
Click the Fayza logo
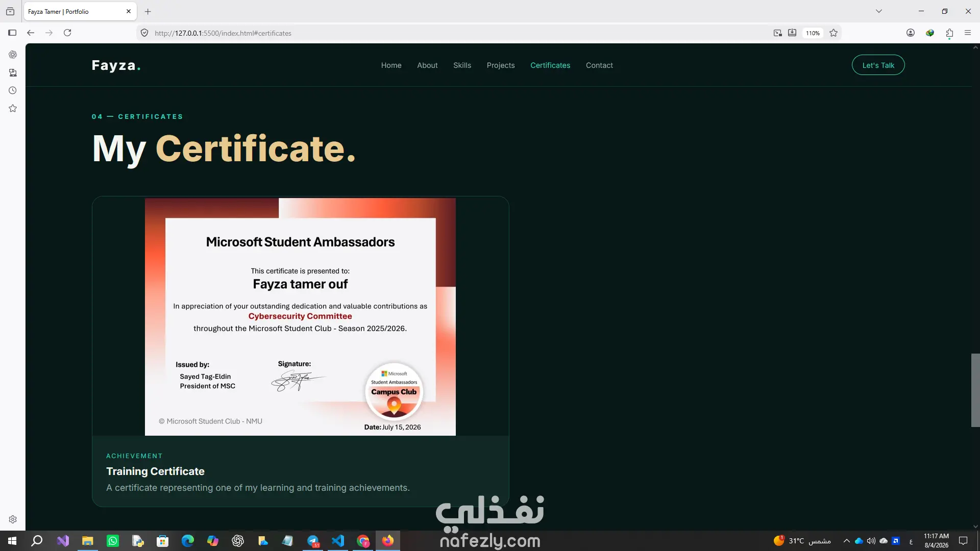[116, 65]
